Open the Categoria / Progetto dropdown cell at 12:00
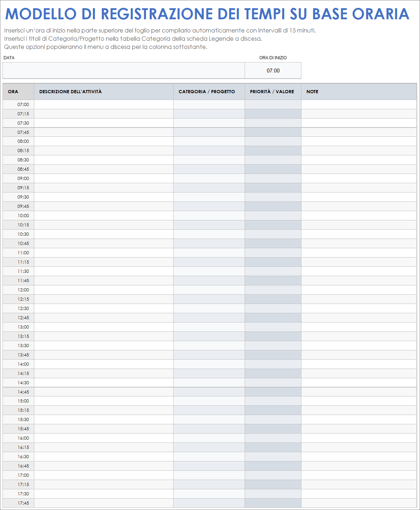The width and height of the screenshot is (420, 510). 209,290
